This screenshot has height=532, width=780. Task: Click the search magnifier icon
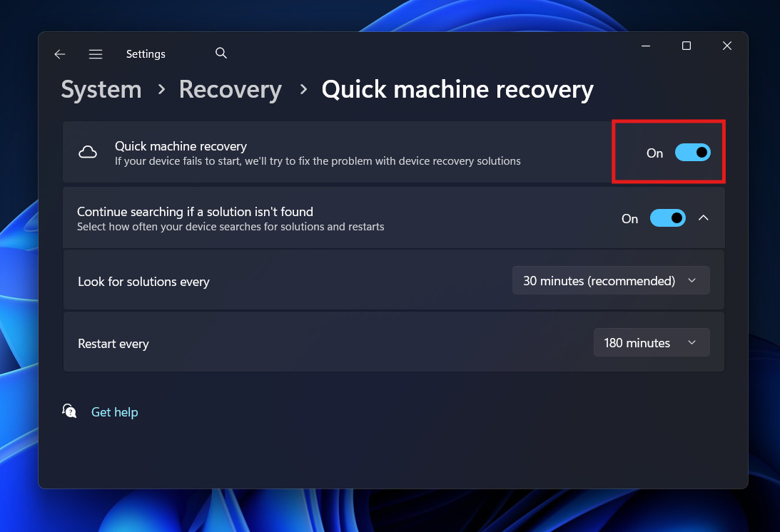[x=221, y=53]
